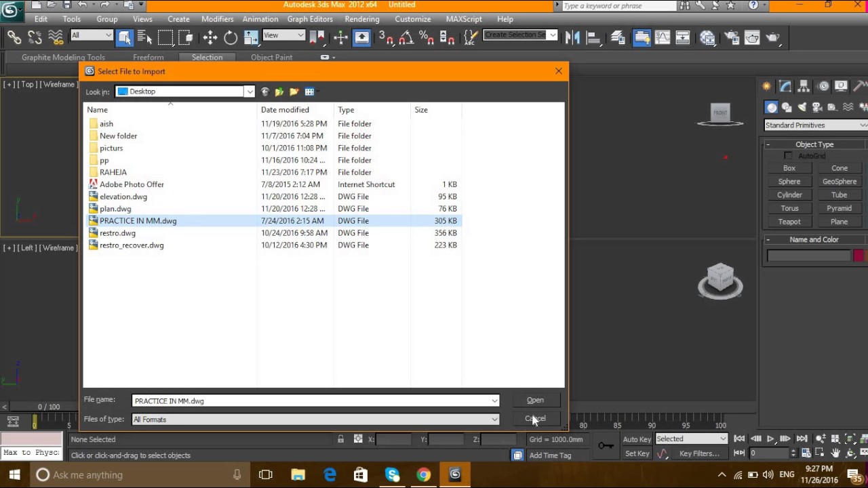Click Use Pivot Point Center icon

pyautogui.click(x=317, y=37)
